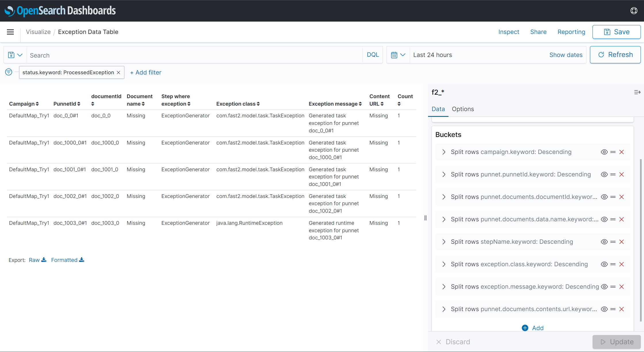644x352 pixels.
Task: Expand the punnet.documents.documentId.keyword bucket
Action: [444, 197]
